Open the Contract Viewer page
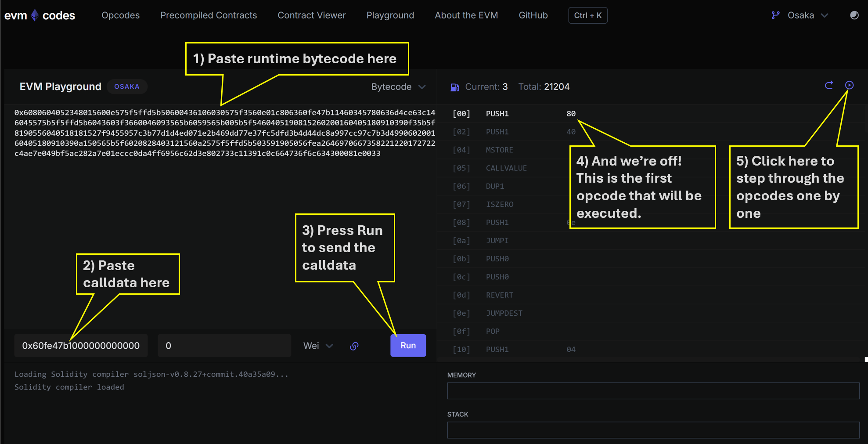This screenshot has width=868, height=444. pyautogui.click(x=312, y=15)
